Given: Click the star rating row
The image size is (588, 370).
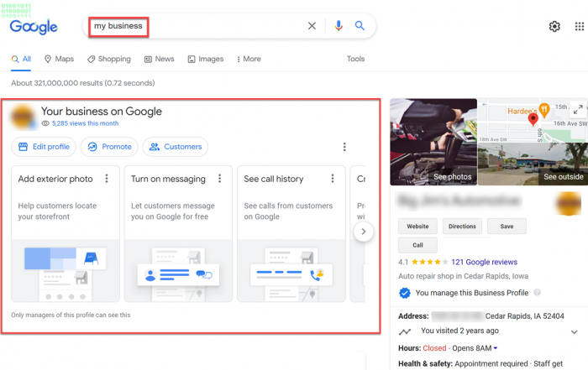Looking at the screenshot, I should tap(430, 262).
